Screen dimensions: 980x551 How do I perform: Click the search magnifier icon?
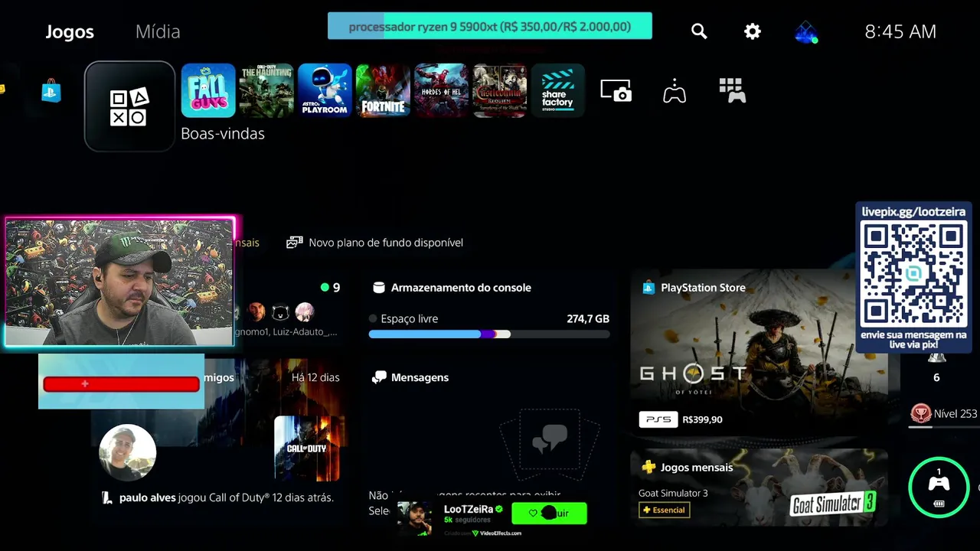[x=699, y=31]
